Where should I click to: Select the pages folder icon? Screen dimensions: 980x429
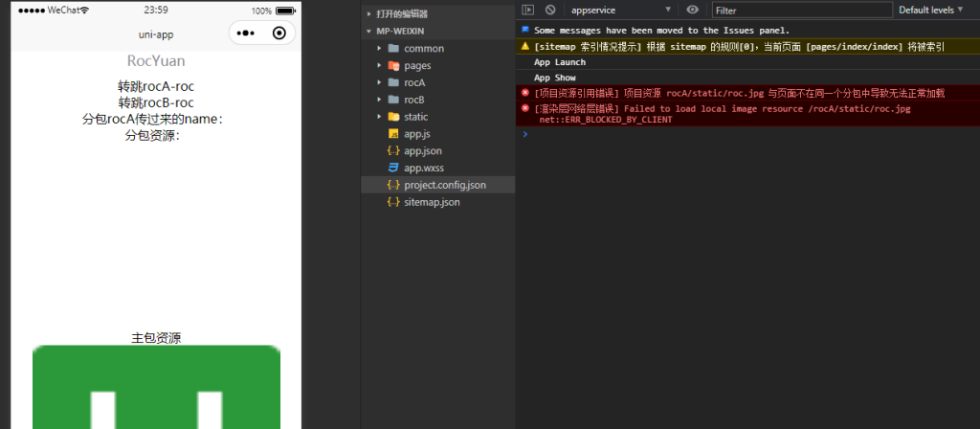(x=393, y=65)
